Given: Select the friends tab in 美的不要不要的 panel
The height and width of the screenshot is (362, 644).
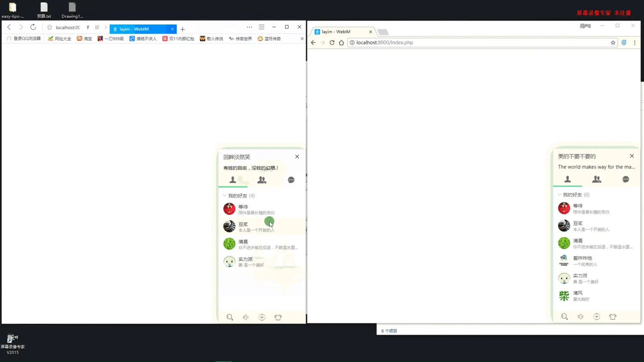Looking at the screenshot, I should 568,179.
